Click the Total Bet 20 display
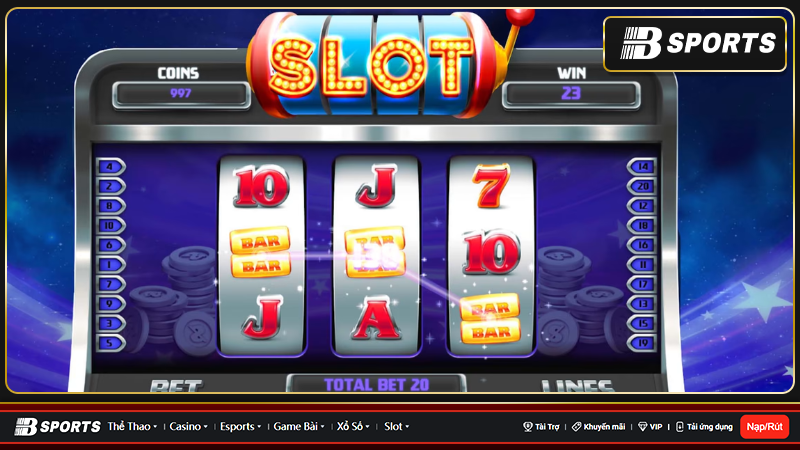Screen dimensions: 800x450 377,384
